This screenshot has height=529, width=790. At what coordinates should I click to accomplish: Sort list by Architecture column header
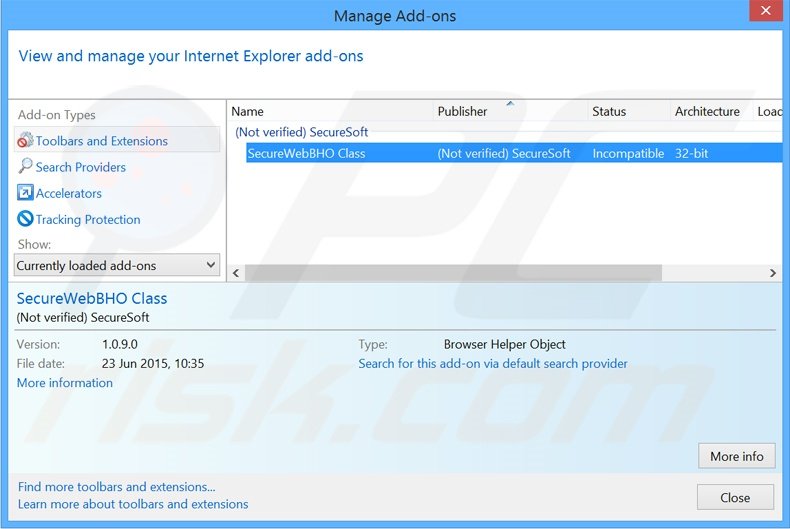point(711,111)
